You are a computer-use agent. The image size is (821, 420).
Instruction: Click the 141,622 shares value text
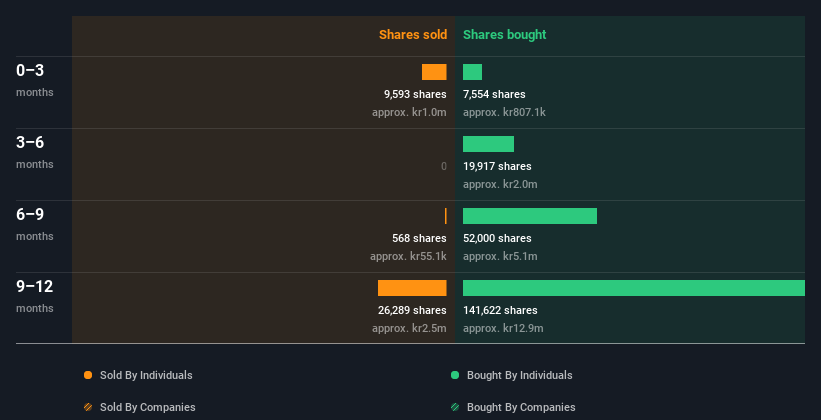(500, 311)
